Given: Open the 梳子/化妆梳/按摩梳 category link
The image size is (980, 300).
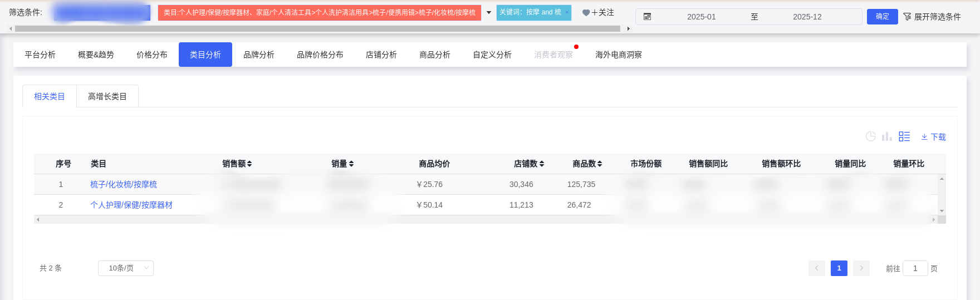Looking at the screenshot, I should [x=124, y=184].
